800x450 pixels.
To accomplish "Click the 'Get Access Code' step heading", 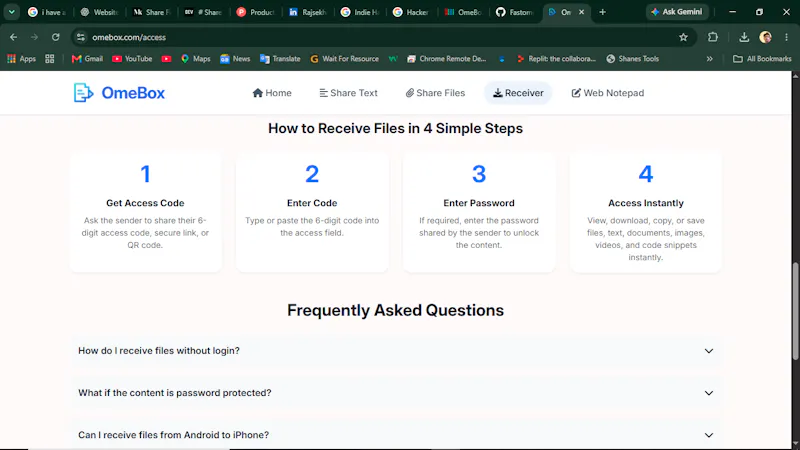I will [145, 203].
